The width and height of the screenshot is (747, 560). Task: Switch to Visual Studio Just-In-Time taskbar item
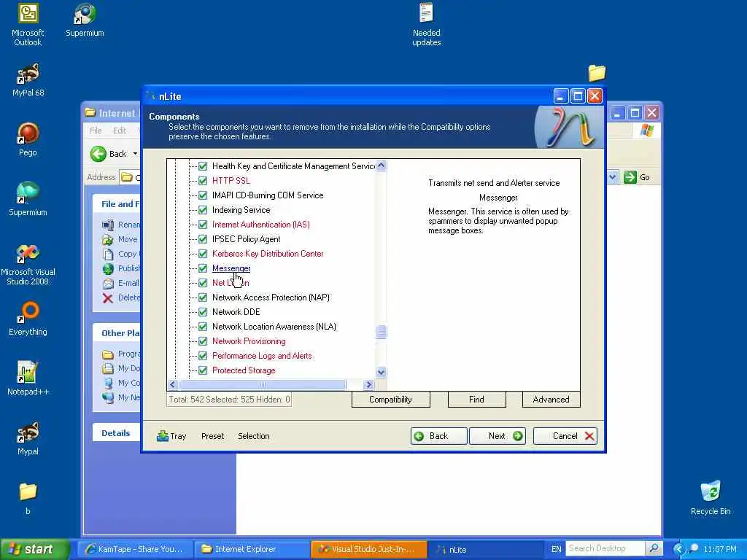pyautogui.click(x=368, y=549)
